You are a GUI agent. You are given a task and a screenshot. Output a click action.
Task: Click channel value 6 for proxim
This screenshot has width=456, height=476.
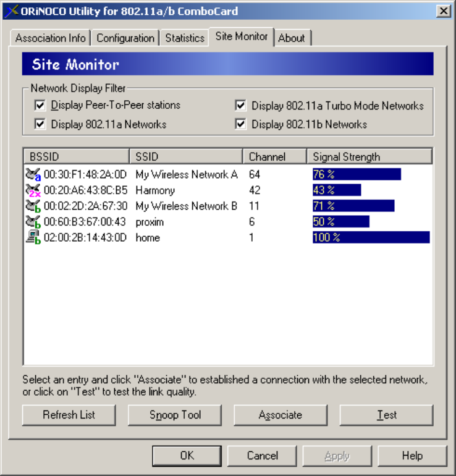click(252, 222)
